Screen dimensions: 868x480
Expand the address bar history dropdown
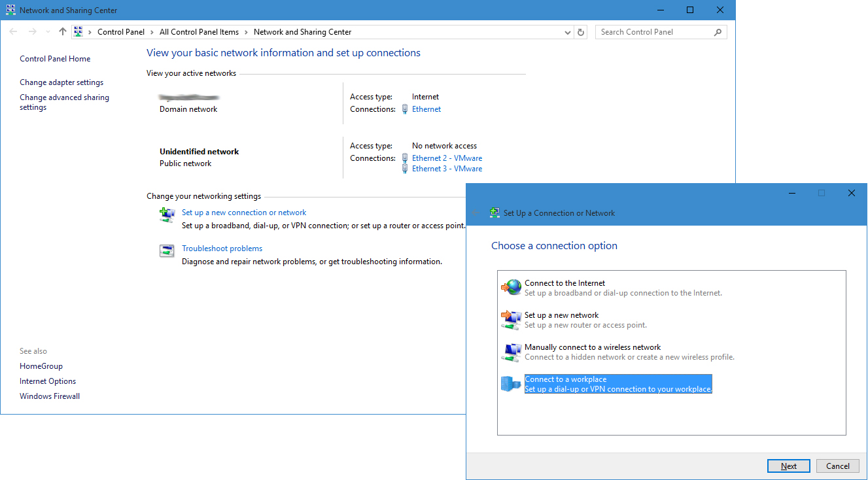(x=567, y=32)
